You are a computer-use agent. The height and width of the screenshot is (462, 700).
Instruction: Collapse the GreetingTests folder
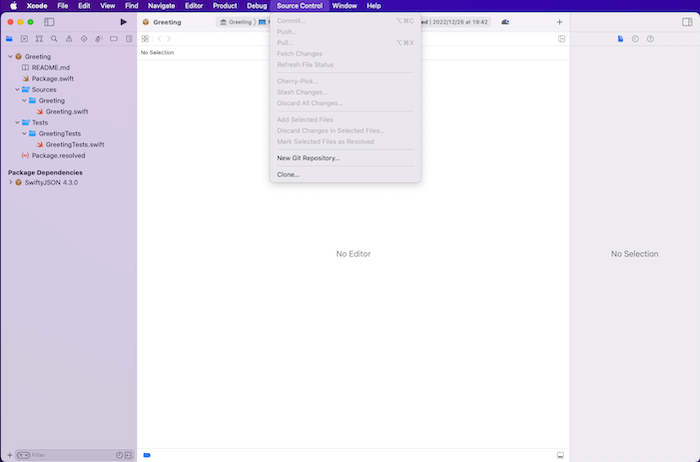(25, 133)
